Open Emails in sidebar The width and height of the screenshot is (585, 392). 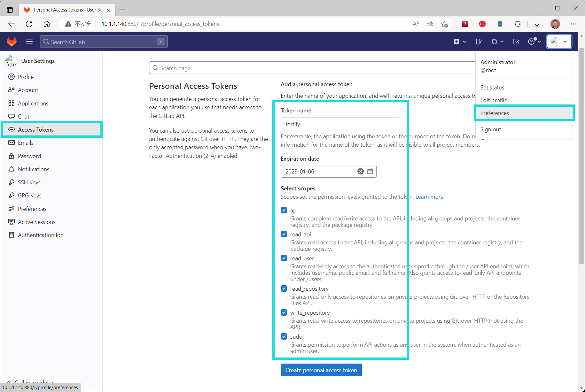click(51, 142)
